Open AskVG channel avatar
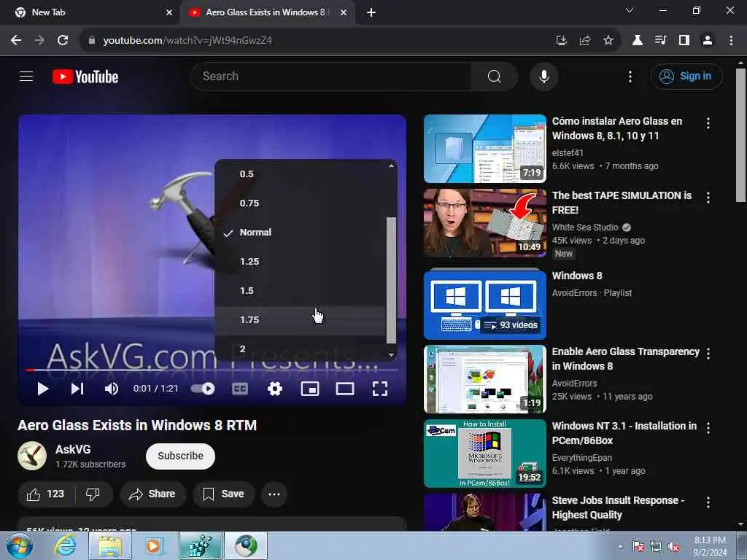The image size is (747, 560). coord(32,456)
